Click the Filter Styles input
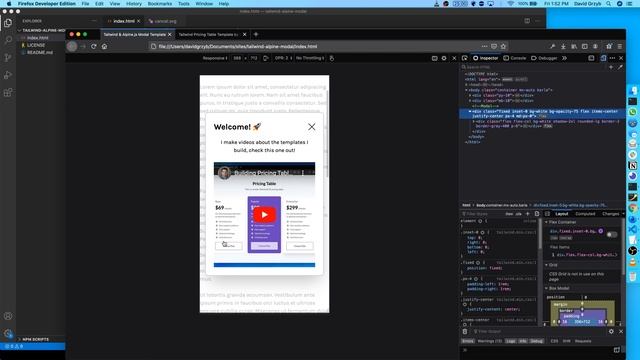The image size is (640, 360). pyautogui.click(x=482, y=214)
